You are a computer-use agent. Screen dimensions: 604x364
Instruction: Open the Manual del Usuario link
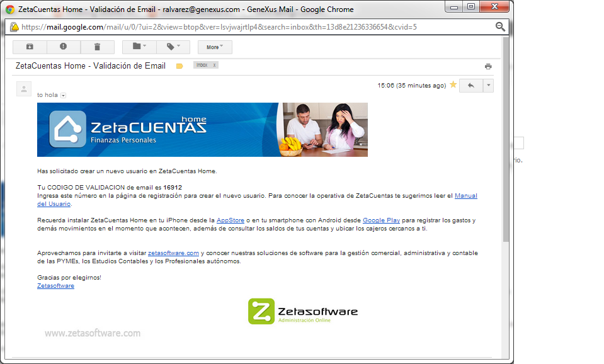[465, 196]
